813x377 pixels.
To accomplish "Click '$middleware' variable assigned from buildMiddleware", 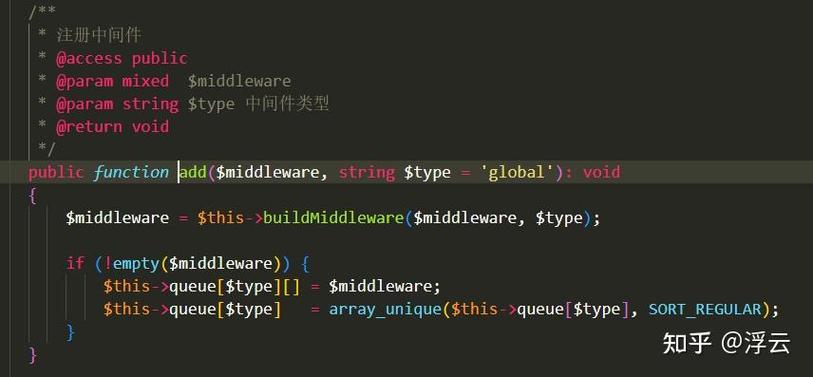I will [x=117, y=218].
